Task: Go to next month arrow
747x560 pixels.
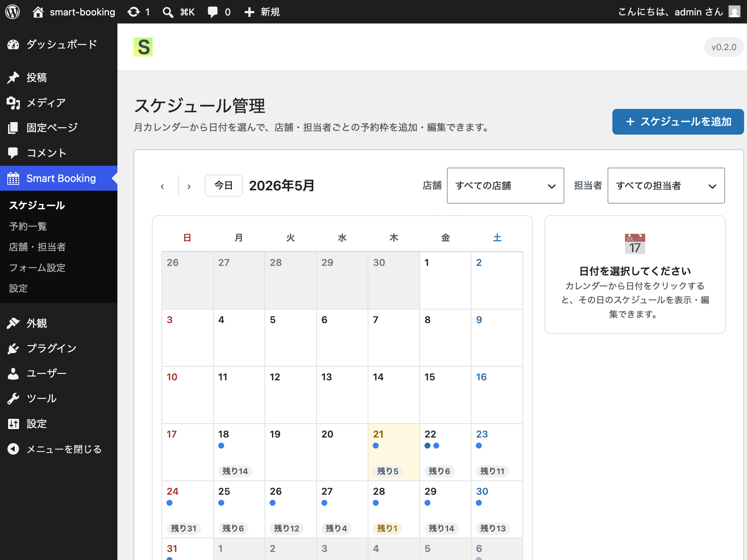Action: pyautogui.click(x=189, y=186)
